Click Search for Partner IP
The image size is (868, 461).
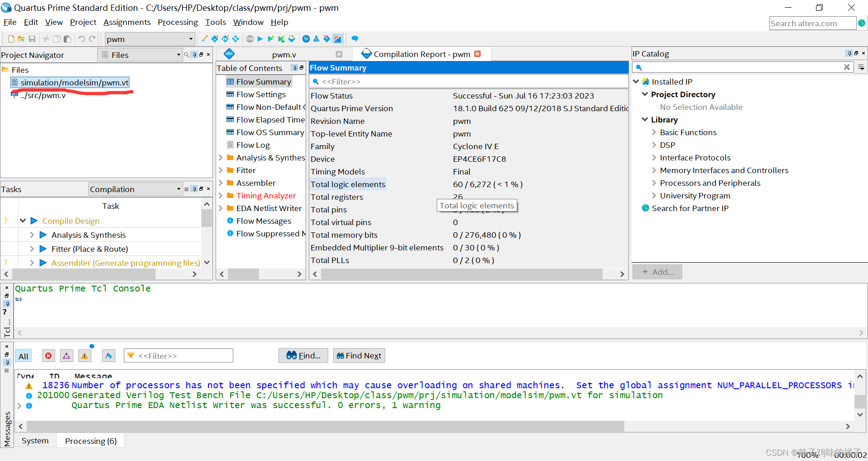point(690,208)
